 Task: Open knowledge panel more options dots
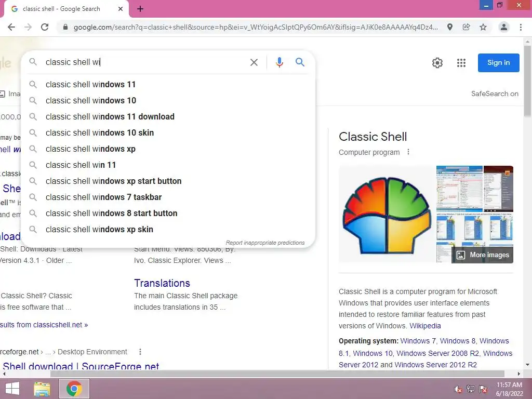coord(408,152)
